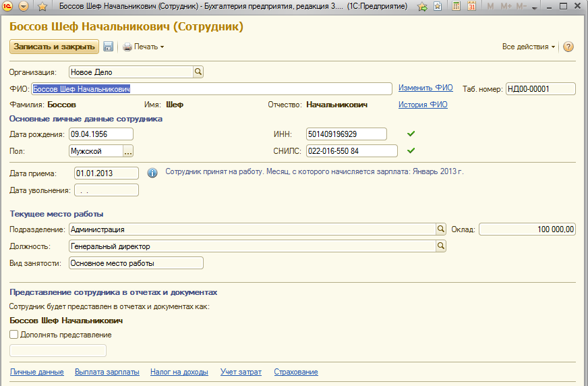The image size is (588, 386).
Task: Click the green checkmark beside СНИЛС
Action: pyautogui.click(x=411, y=150)
